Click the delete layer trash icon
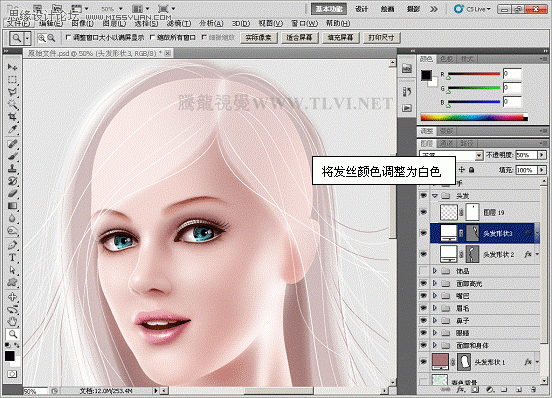 (x=533, y=390)
